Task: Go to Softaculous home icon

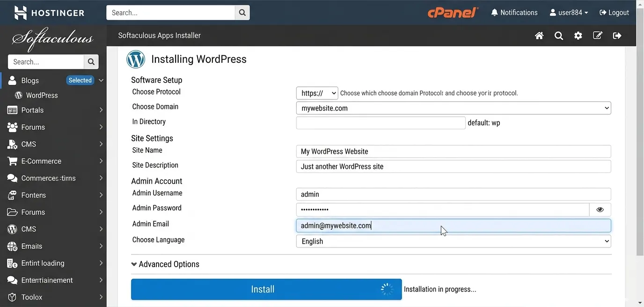Action: (539, 36)
